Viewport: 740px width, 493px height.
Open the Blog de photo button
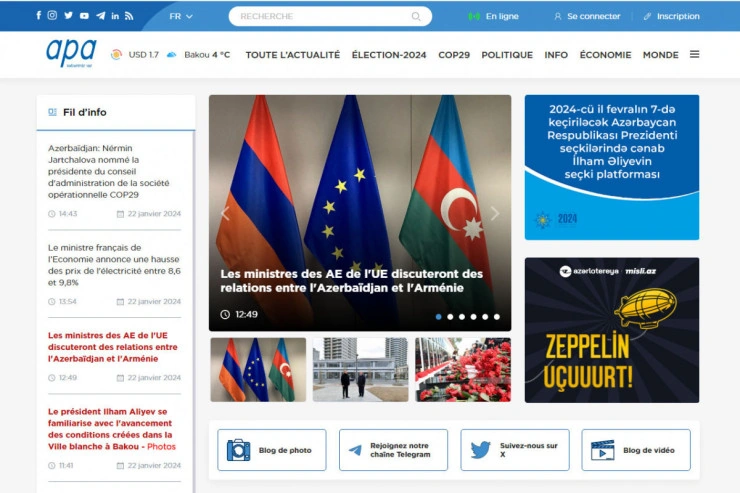272,450
